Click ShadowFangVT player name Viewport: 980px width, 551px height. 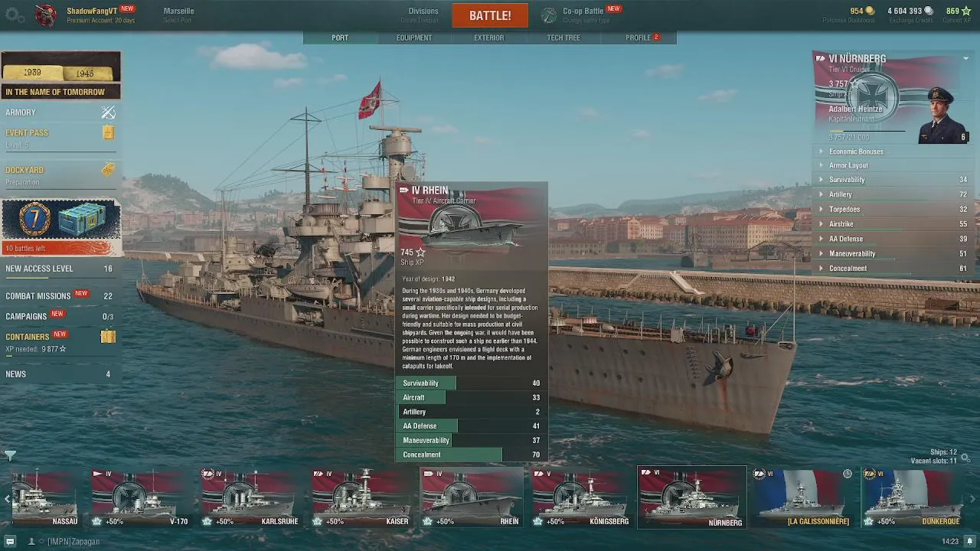[92, 11]
